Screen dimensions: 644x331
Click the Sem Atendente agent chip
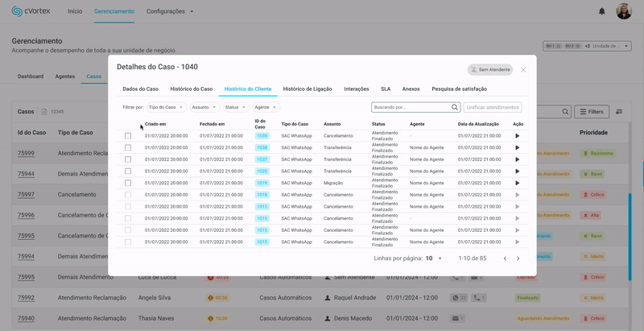point(489,70)
